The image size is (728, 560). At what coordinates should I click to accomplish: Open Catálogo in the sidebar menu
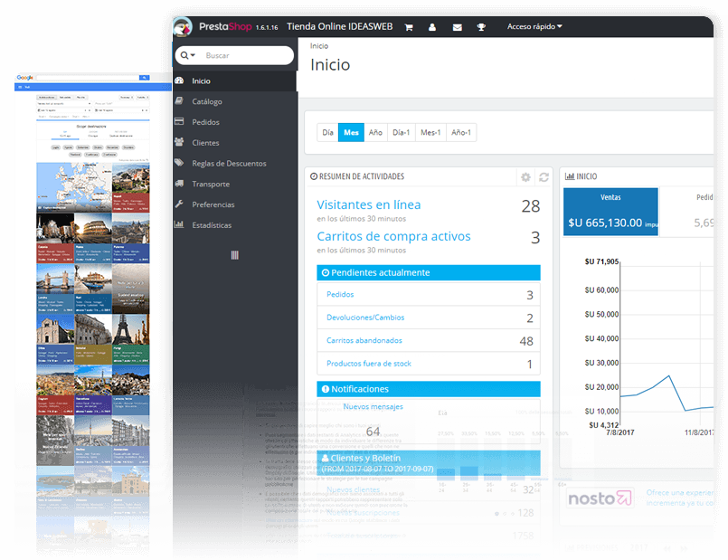[x=235, y=101]
